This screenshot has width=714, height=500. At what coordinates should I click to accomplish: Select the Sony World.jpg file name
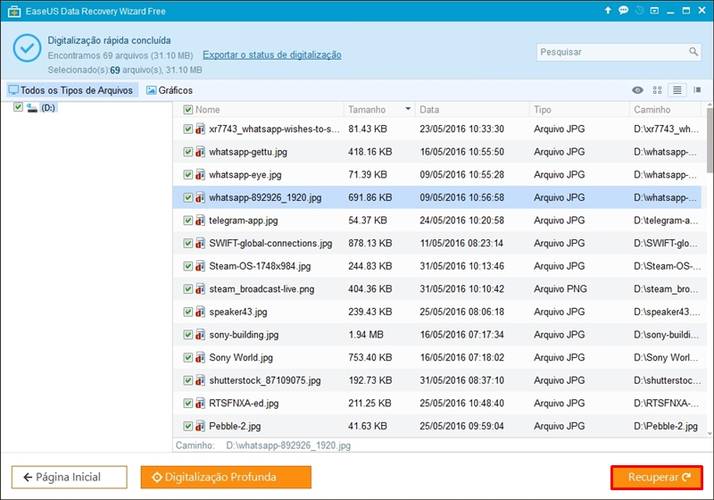pyautogui.click(x=241, y=357)
